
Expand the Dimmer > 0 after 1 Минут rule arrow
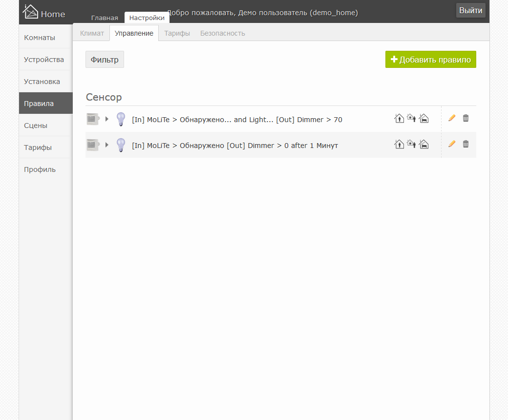tap(107, 145)
